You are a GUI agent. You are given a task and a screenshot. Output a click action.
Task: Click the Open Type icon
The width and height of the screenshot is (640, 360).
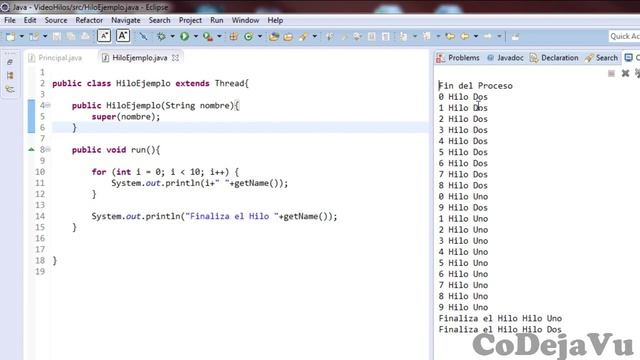[x=274, y=37]
